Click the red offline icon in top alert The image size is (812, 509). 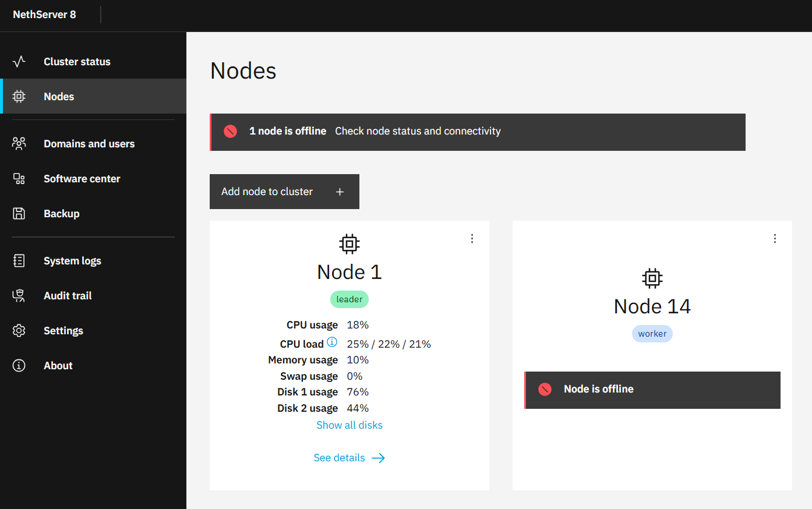(x=231, y=132)
